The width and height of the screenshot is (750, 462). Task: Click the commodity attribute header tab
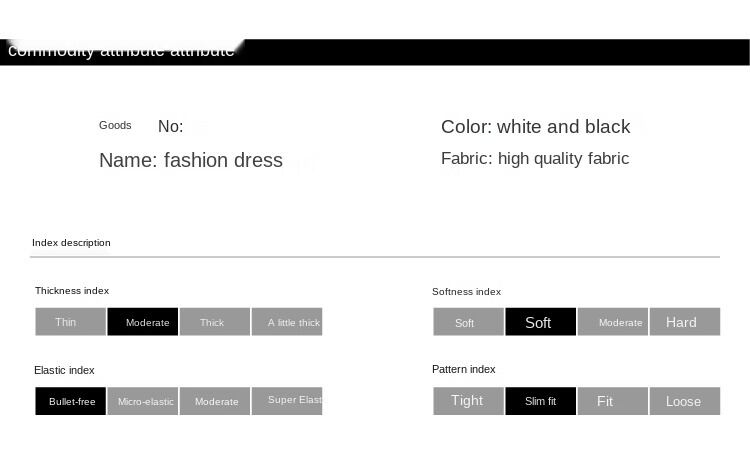121,51
